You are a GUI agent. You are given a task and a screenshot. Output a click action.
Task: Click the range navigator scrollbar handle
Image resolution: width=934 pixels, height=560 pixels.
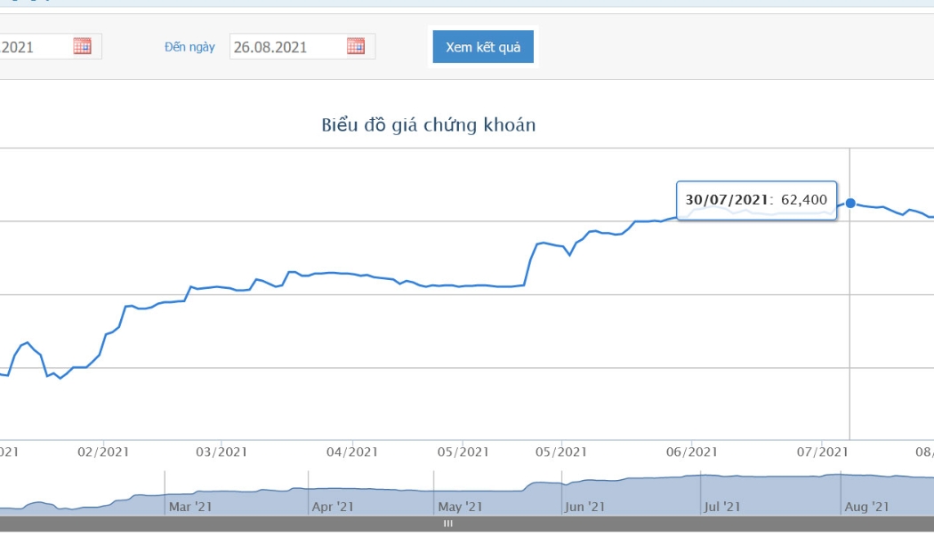448,524
